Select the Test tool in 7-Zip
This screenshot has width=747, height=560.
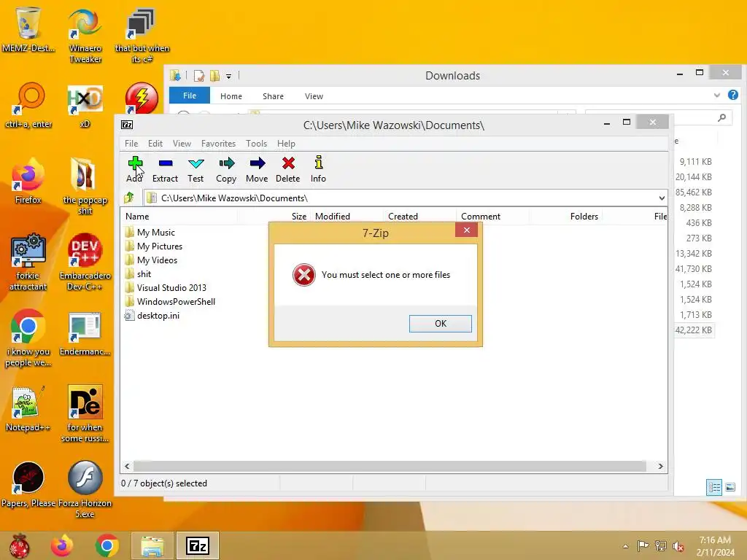coord(196,169)
